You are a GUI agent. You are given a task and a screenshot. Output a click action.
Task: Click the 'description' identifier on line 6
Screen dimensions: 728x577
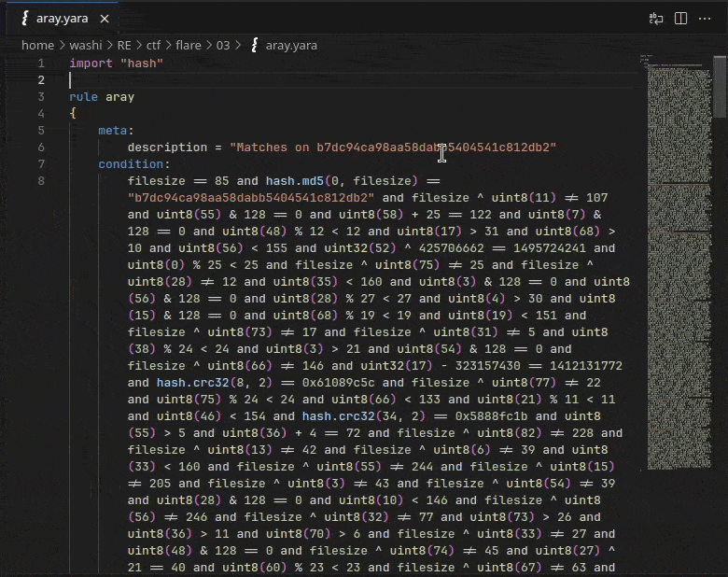click(168, 148)
